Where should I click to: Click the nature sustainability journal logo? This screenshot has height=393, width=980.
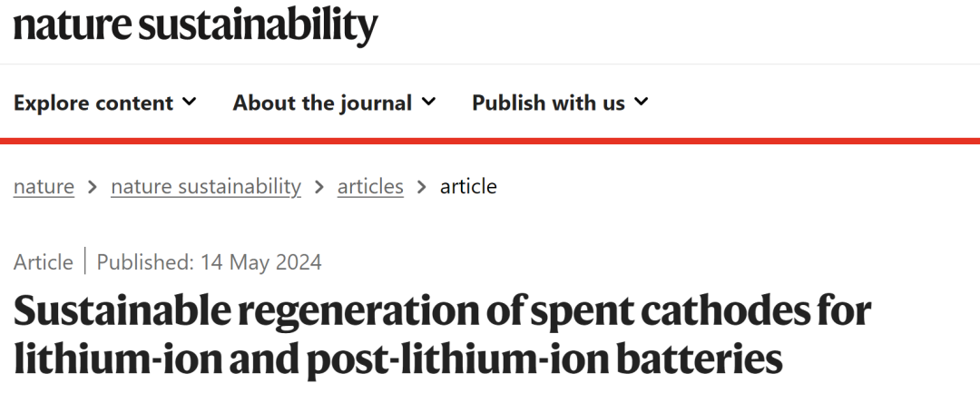click(196, 26)
